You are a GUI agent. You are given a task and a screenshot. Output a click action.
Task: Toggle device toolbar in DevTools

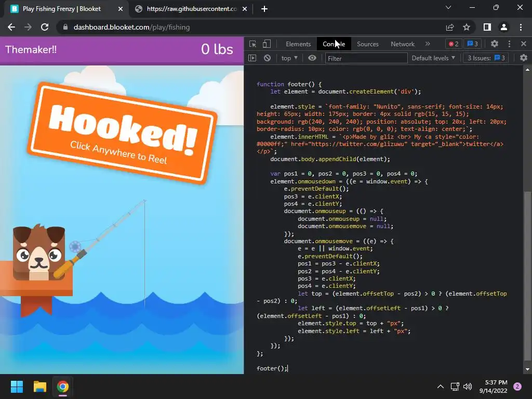(x=267, y=44)
